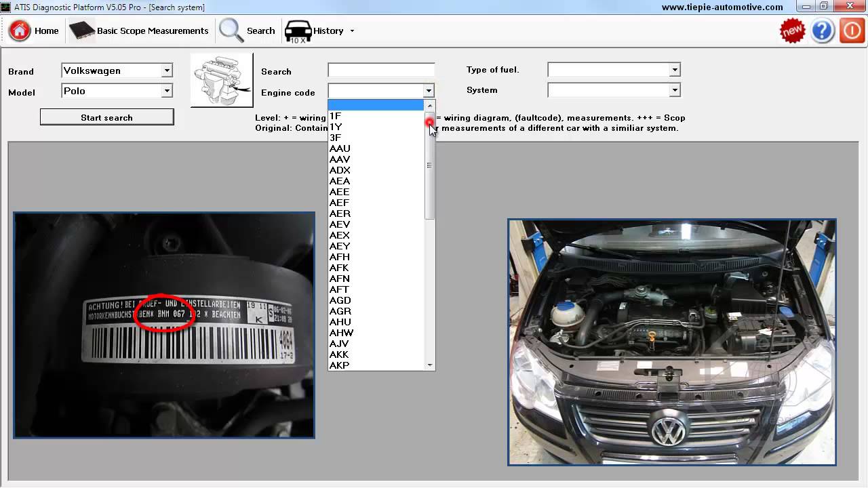
Task: Select engine code AFN
Action: pos(376,279)
